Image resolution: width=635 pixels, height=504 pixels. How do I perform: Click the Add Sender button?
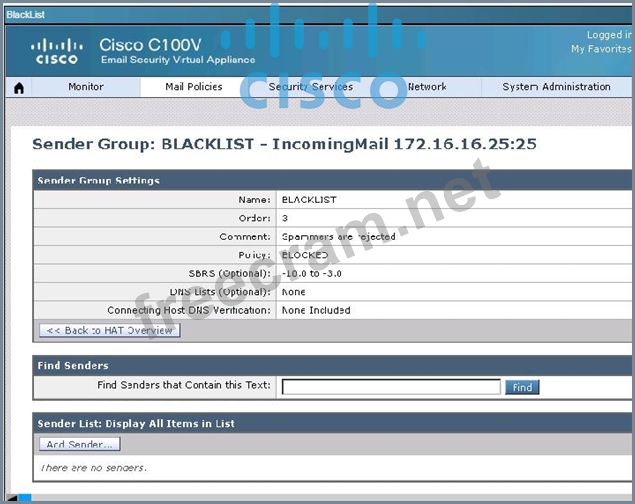click(x=79, y=444)
